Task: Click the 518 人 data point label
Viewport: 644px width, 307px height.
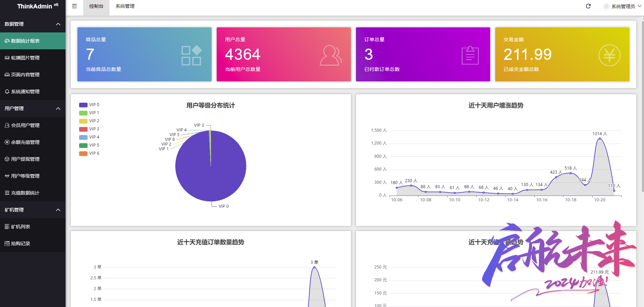Action: (x=571, y=168)
